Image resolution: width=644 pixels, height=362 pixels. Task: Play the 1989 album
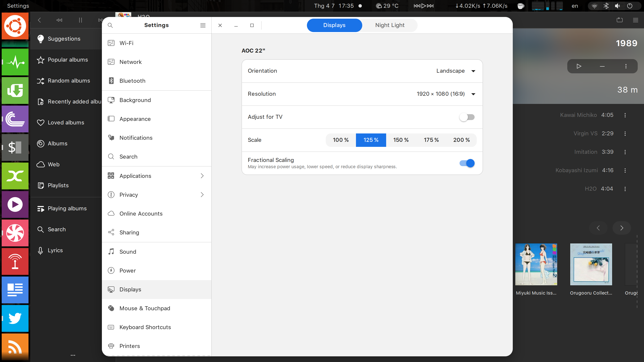click(579, 66)
